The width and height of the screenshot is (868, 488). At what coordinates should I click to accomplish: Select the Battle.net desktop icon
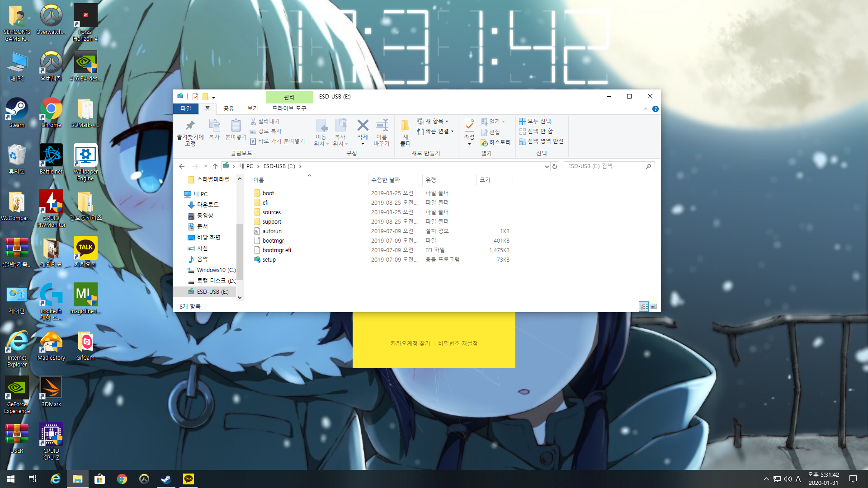pos(51,159)
